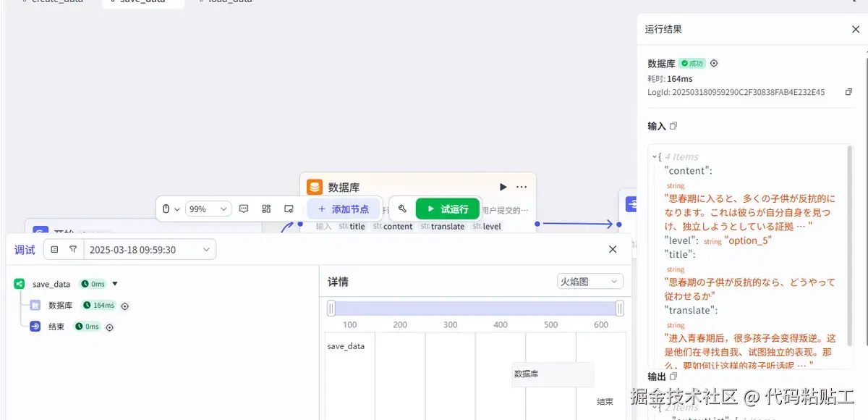868x420 pixels.
Task: Click the right handle of timeline range slider
Action: 620,309
